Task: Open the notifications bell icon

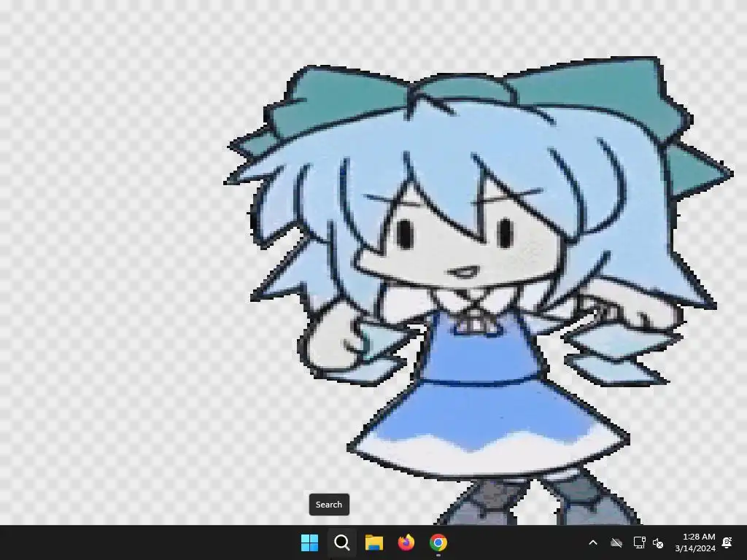Action: (727, 542)
